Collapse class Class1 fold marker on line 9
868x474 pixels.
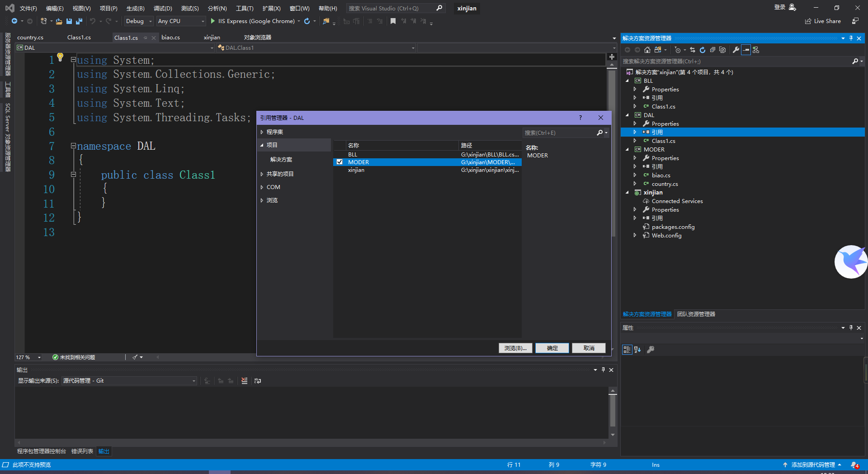click(x=73, y=175)
